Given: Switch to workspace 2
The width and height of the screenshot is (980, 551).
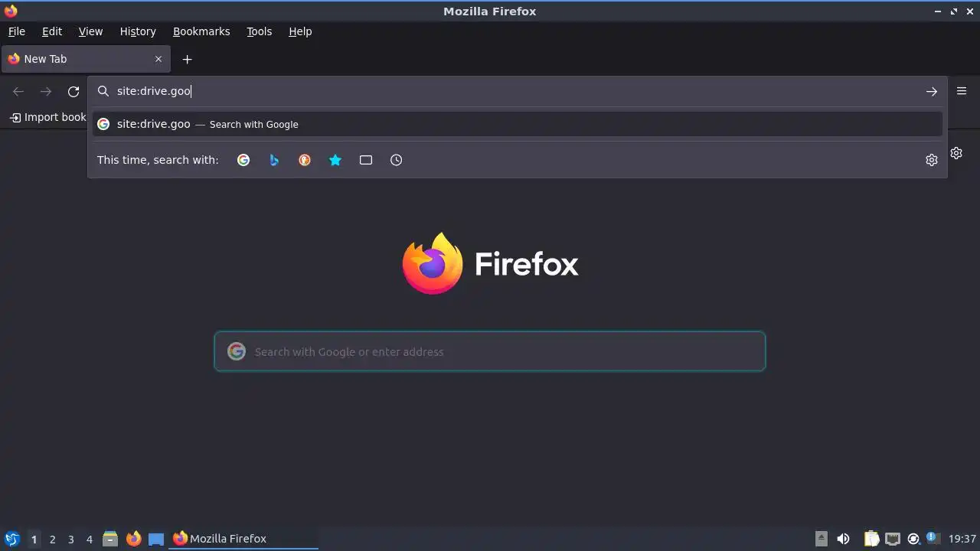Looking at the screenshot, I should [52, 539].
